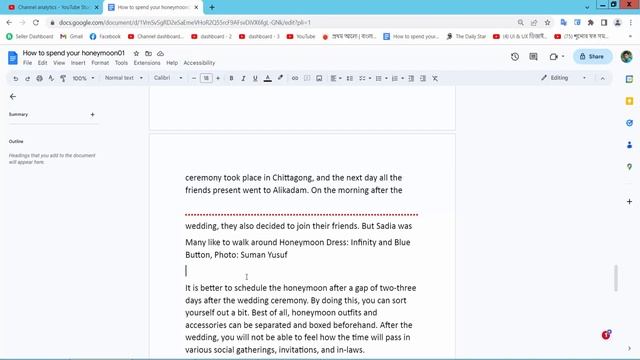Open Keep notes in the side panel
The height and width of the screenshot is (360, 640).
click(629, 101)
